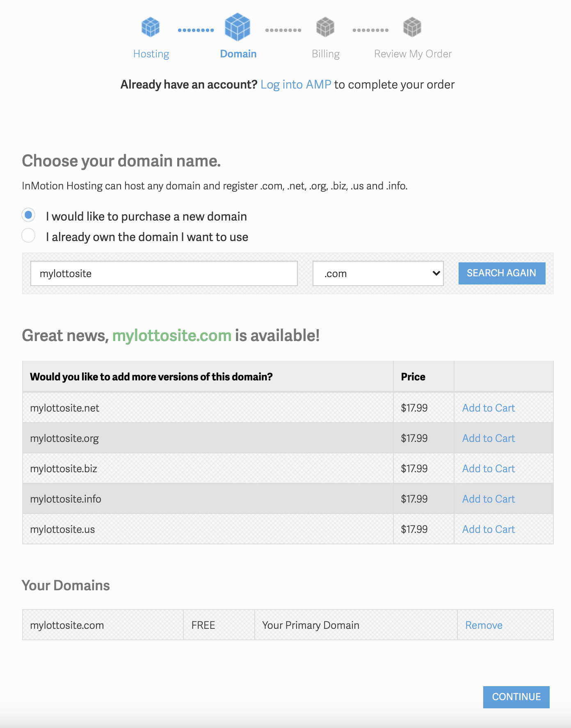Go to the Hosting step label

(151, 54)
